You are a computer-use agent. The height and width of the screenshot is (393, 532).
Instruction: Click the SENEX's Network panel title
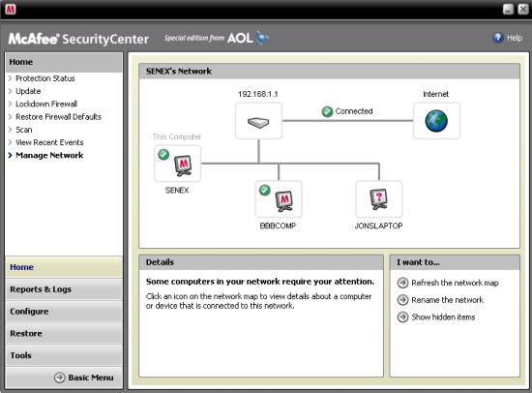[179, 71]
